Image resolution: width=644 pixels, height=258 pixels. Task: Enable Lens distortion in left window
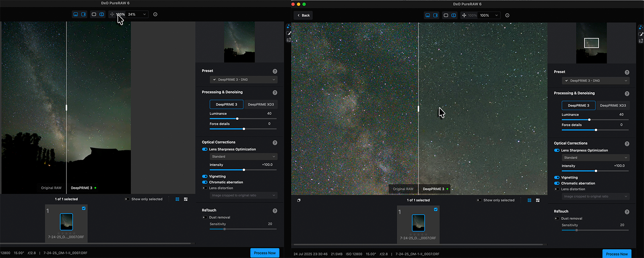pos(205,188)
